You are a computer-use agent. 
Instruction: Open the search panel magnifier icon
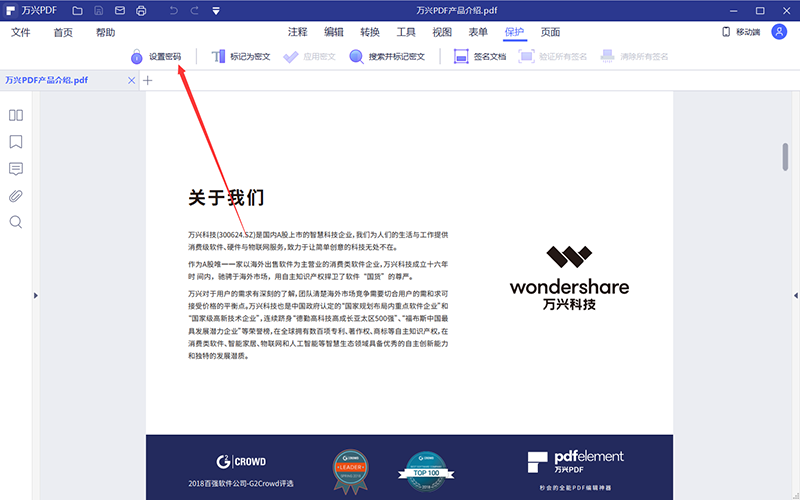click(x=16, y=222)
